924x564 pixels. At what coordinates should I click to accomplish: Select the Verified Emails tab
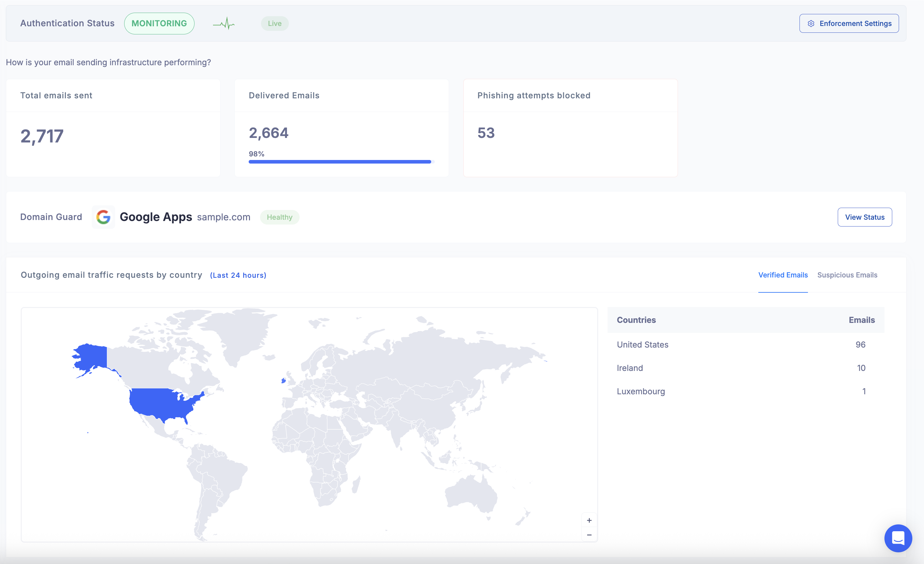coord(783,275)
